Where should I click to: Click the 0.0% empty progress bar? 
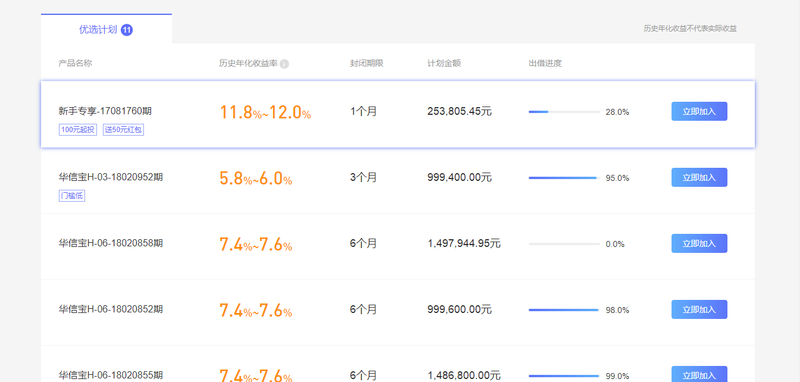[564, 244]
